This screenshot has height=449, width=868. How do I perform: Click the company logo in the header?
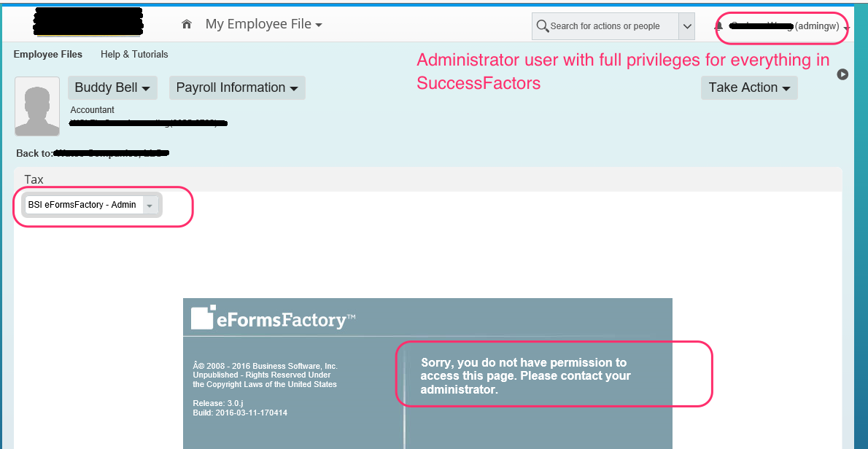88,22
